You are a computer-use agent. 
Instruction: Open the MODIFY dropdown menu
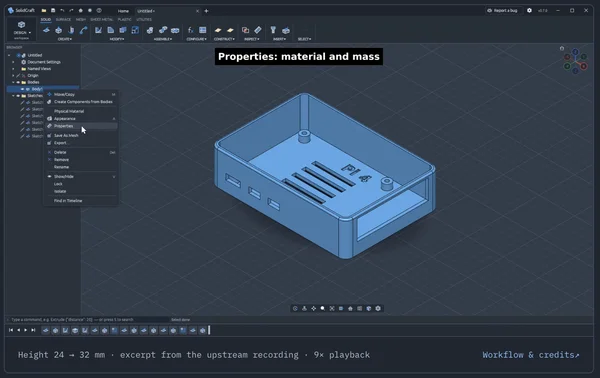pyautogui.click(x=117, y=39)
